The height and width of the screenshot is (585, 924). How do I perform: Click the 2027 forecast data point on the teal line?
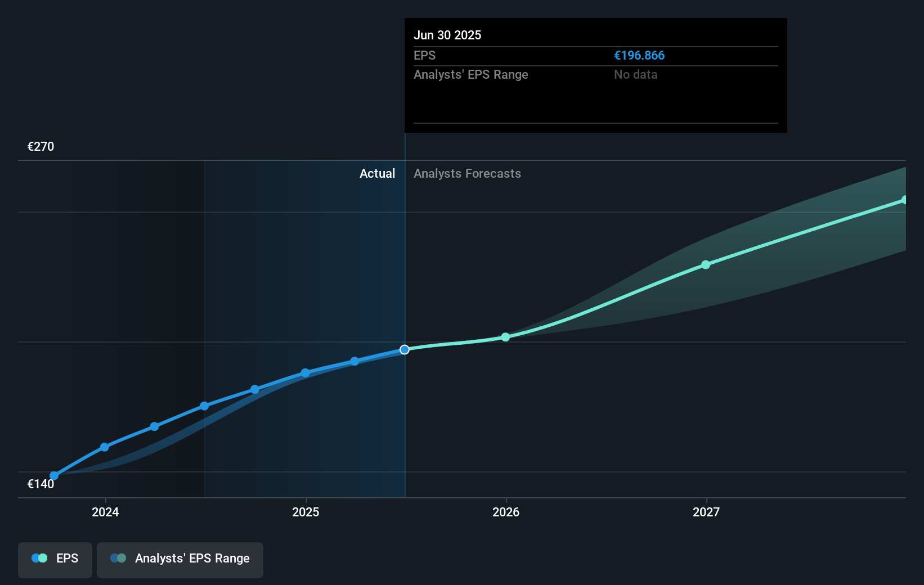point(706,264)
